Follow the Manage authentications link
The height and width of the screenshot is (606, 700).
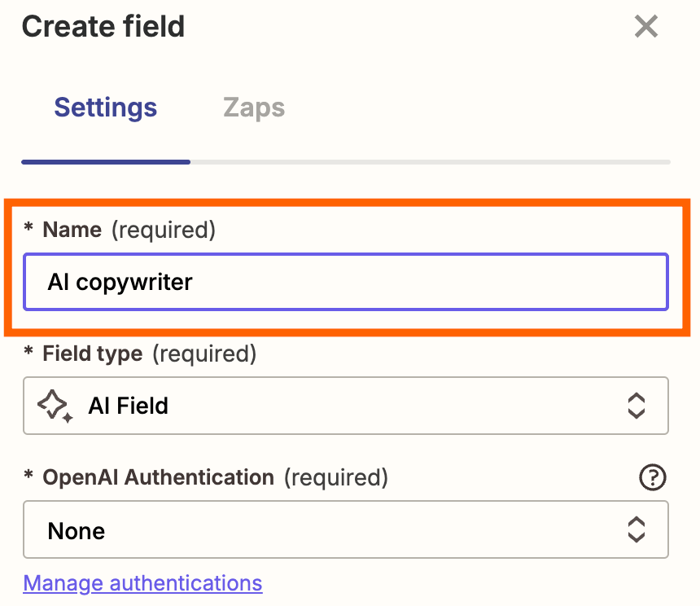[143, 583]
